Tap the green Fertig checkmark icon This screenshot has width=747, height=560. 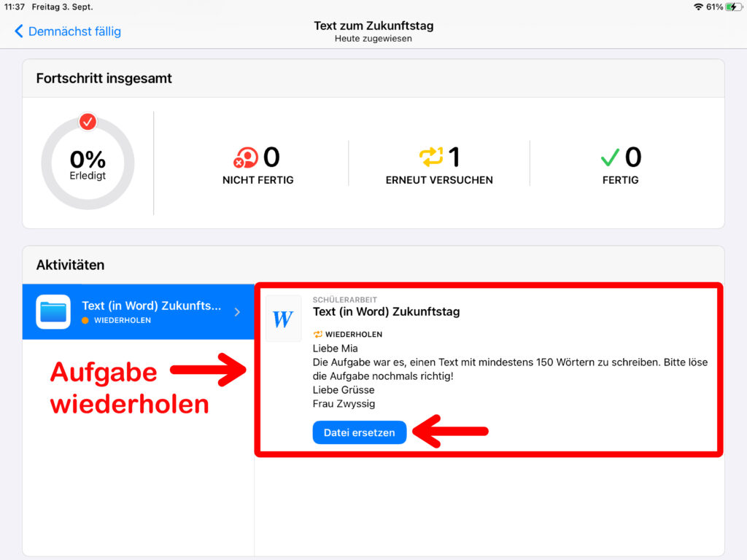[609, 157]
